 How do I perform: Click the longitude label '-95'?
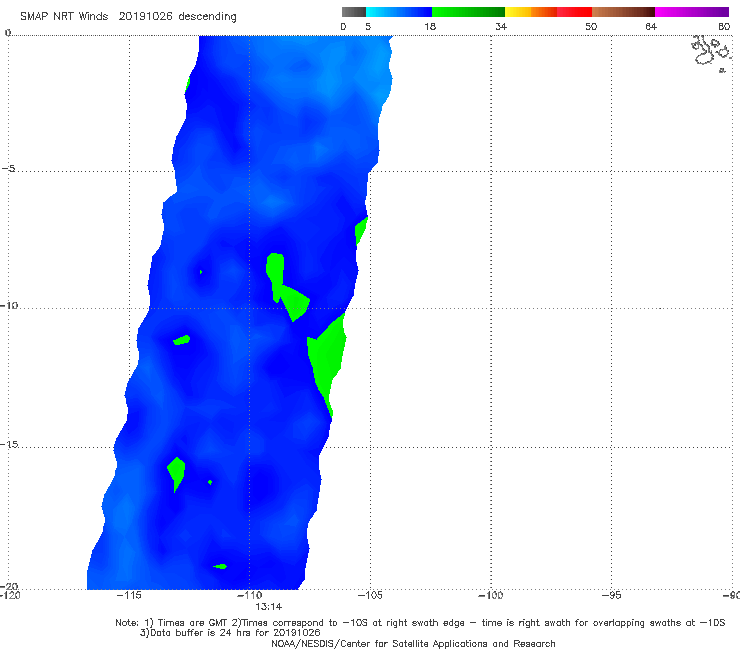(x=611, y=595)
